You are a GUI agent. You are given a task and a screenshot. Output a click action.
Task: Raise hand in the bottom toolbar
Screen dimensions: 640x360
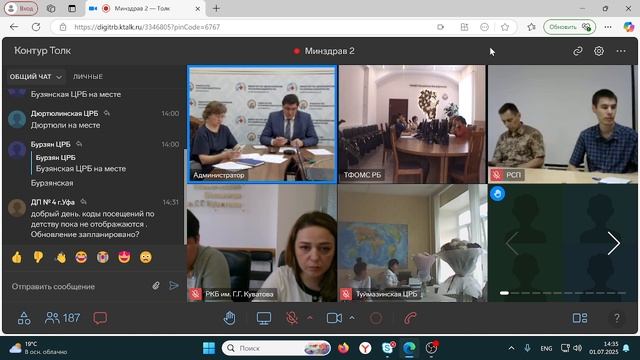(230, 318)
